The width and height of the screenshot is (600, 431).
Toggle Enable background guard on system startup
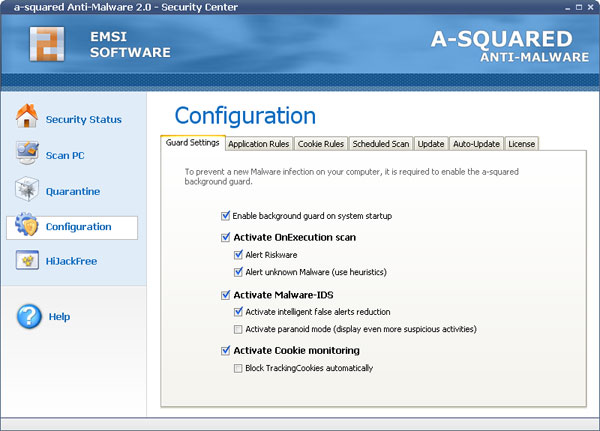click(x=225, y=216)
